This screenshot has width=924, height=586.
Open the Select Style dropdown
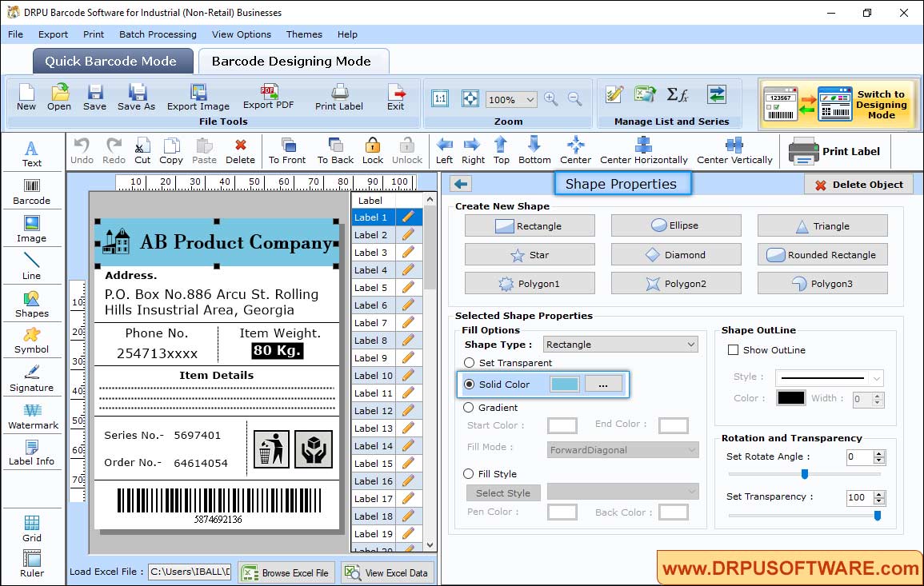click(623, 492)
